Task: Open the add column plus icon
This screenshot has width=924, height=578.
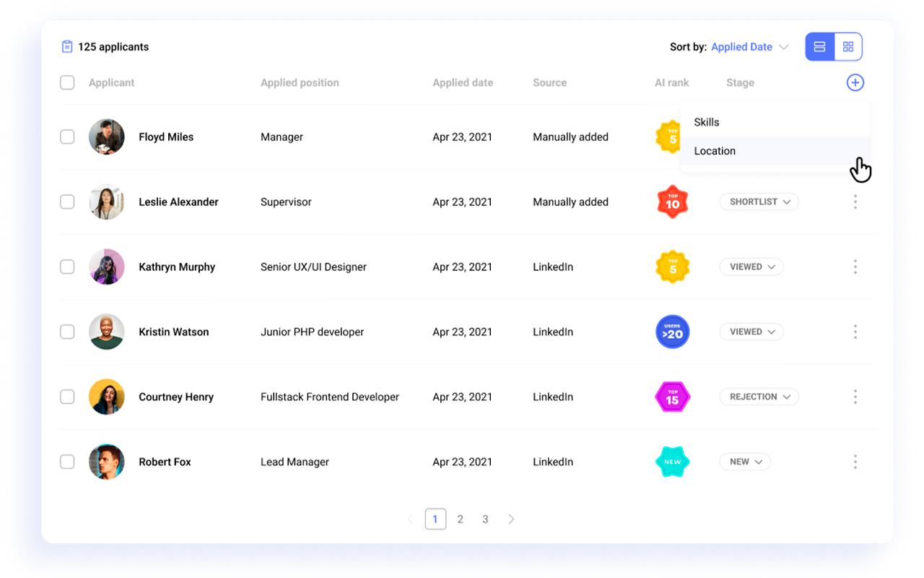Action: (x=855, y=82)
